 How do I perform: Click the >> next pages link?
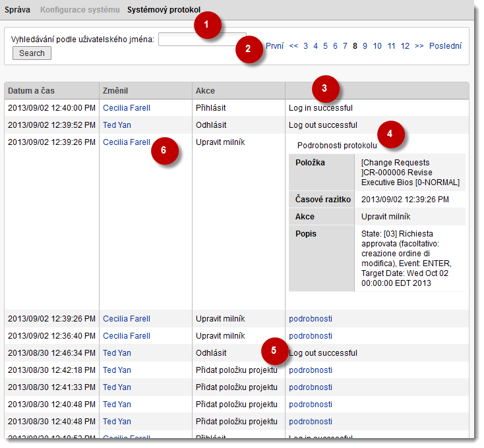pyautogui.click(x=419, y=46)
